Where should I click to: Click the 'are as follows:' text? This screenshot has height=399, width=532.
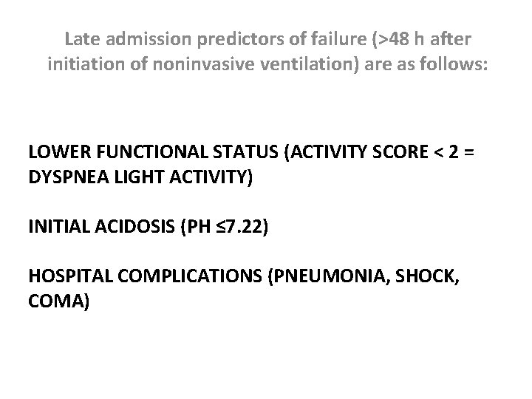pyautogui.click(x=426, y=64)
